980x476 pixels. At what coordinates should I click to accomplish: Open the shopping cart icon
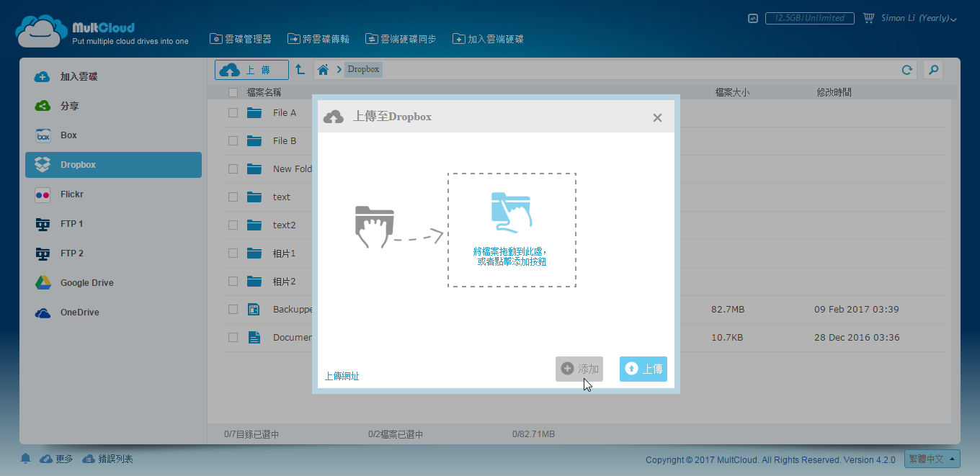[868, 18]
